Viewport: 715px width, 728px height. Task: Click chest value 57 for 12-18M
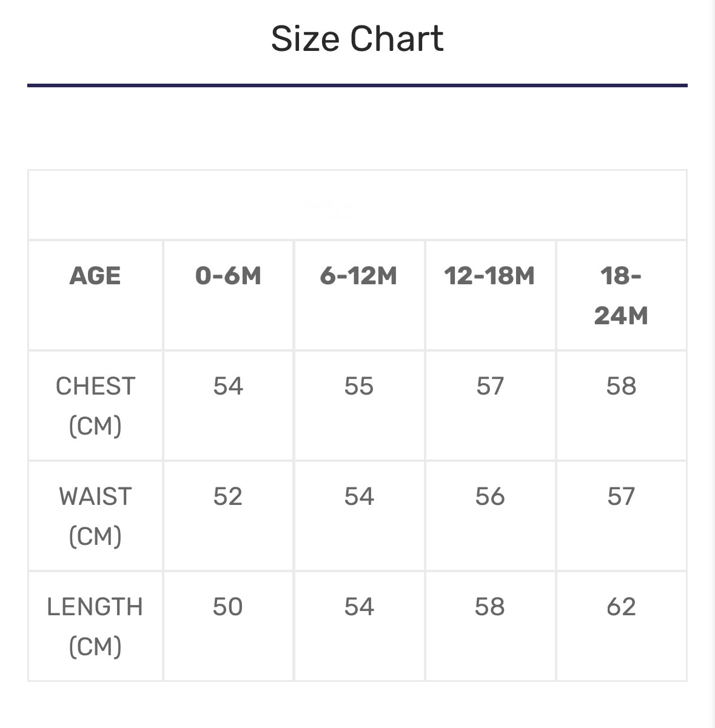click(x=490, y=386)
